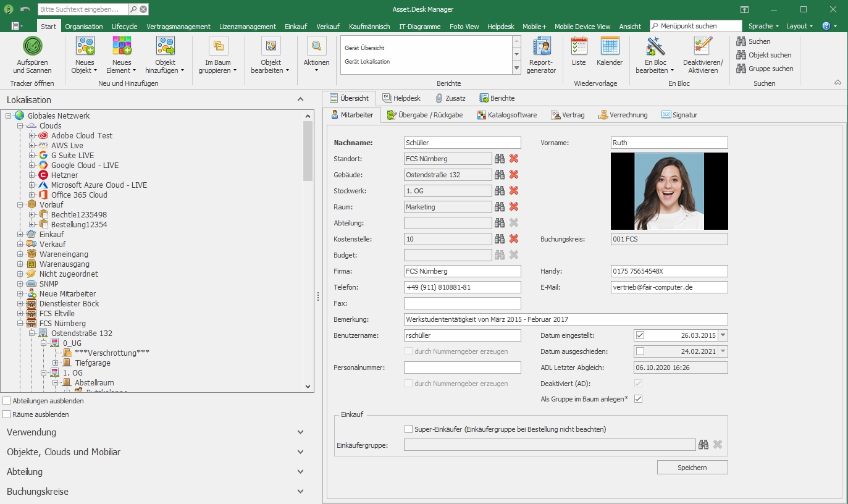Open the Lizenzmanagement ribbon tab
This screenshot has height=504, width=848.
[x=247, y=27]
